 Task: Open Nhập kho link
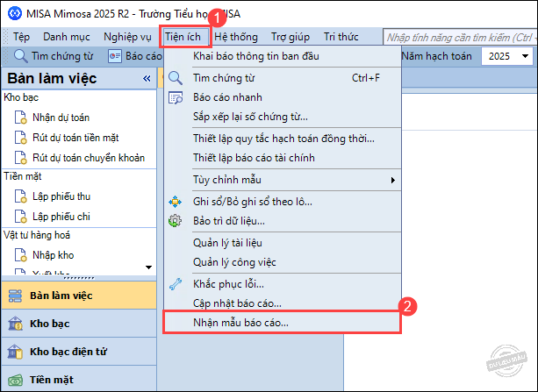tap(54, 255)
